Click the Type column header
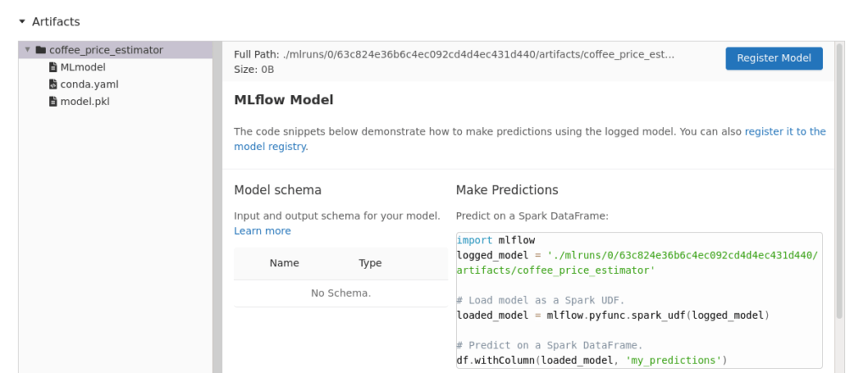This screenshot has height=373, width=868. [x=370, y=263]
